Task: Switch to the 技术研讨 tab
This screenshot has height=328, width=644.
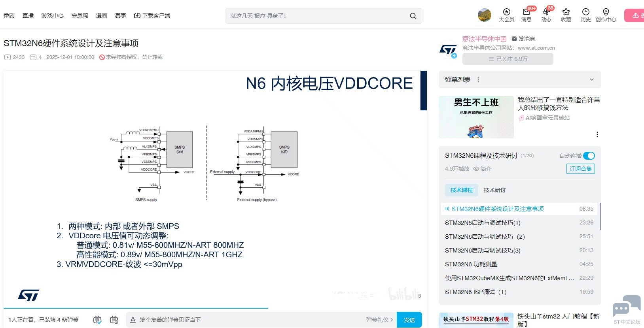Action: click(x=494, y=190)
